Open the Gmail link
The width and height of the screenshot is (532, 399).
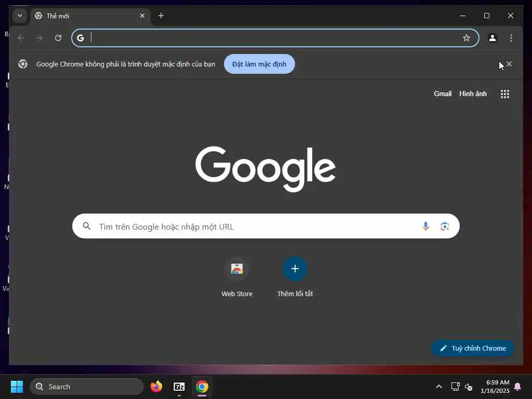[443, 94]
